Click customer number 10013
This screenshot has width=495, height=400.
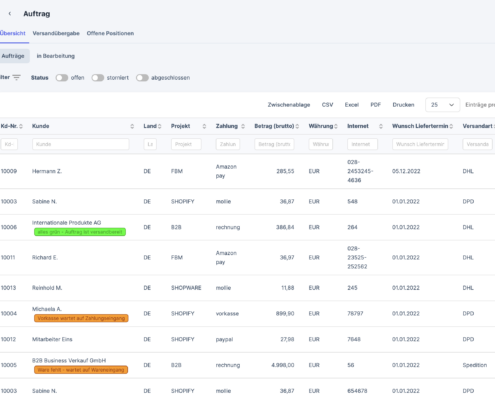[x=8, y=288]
